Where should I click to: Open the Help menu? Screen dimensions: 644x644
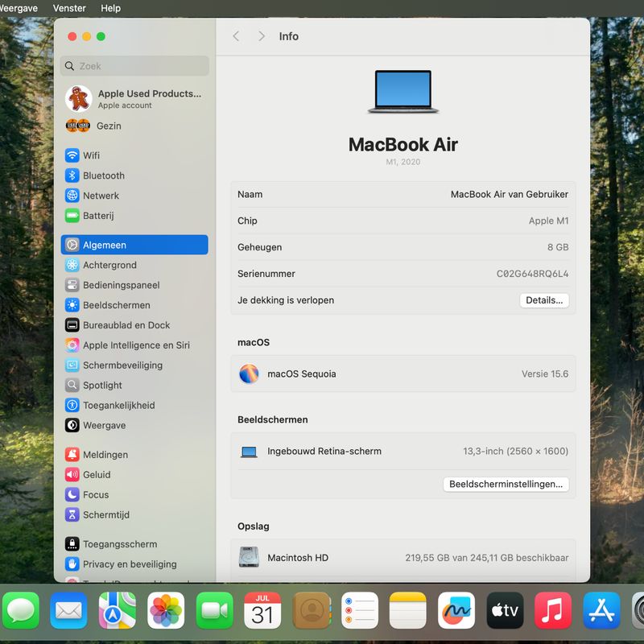click(x=110, y=8)
